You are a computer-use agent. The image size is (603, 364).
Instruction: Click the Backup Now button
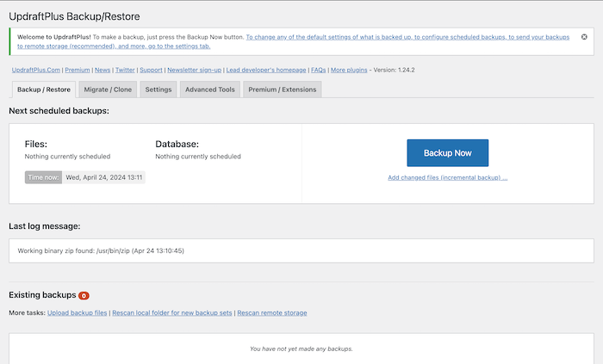(448, 153)
